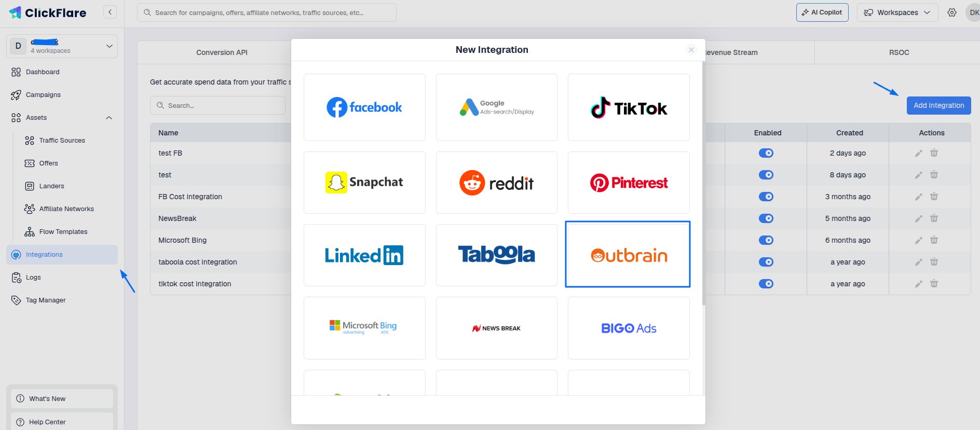Delete the integration created 8 days ago

point(934,175)
